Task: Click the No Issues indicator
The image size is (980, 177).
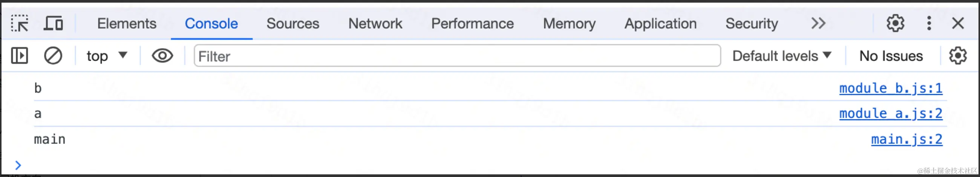Action: pos(891,56)
